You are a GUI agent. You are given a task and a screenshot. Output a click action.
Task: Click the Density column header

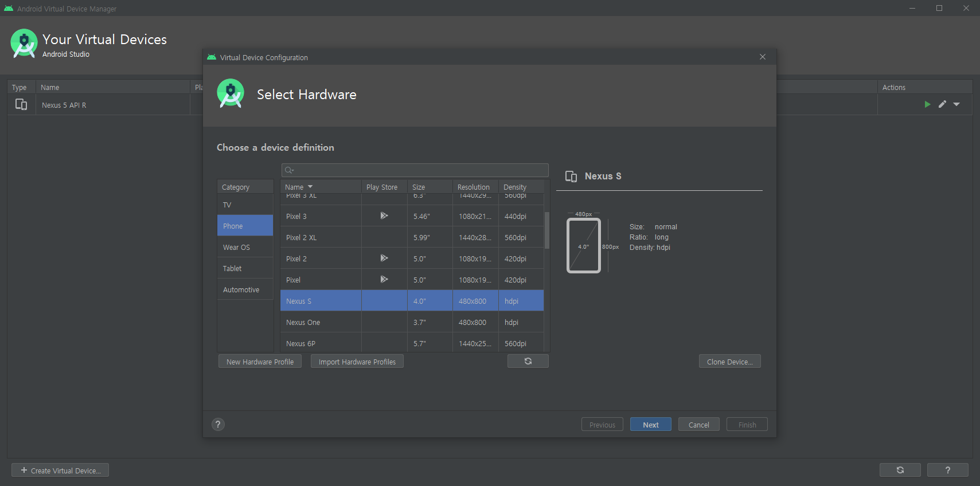(x=521, y=187)
